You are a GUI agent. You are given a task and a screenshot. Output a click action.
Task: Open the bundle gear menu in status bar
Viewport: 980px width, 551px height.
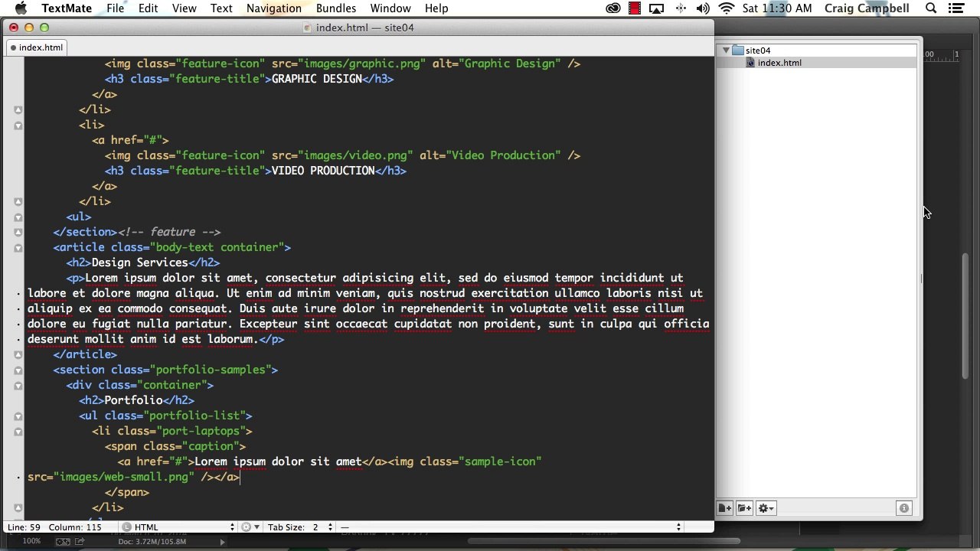coord(249,527)
